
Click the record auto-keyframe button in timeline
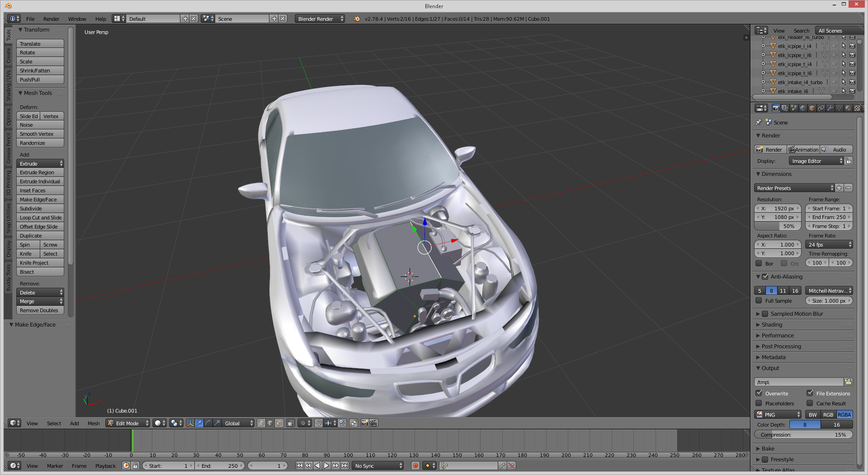415,466
